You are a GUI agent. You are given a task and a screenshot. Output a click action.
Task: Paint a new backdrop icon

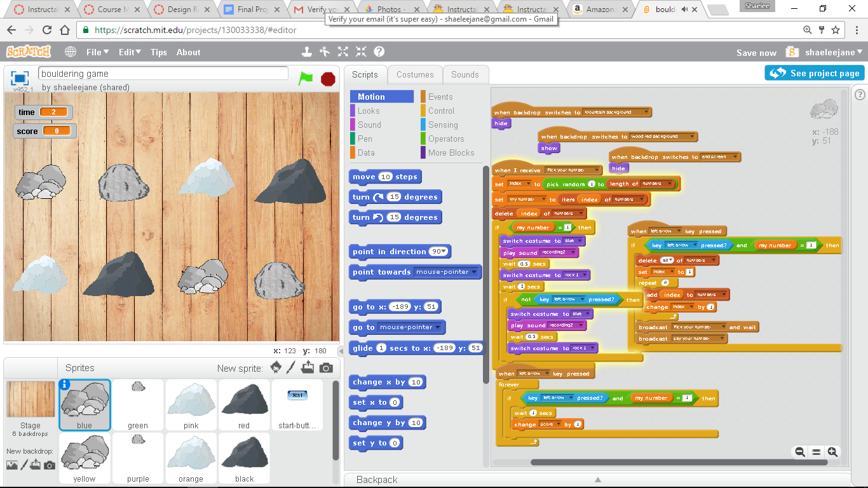pos(24,465)
